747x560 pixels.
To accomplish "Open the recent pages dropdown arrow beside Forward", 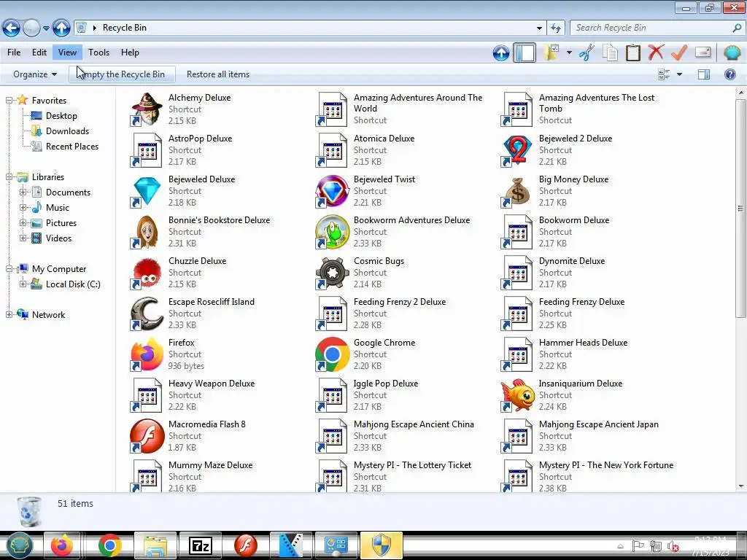I will coord(46,28).
